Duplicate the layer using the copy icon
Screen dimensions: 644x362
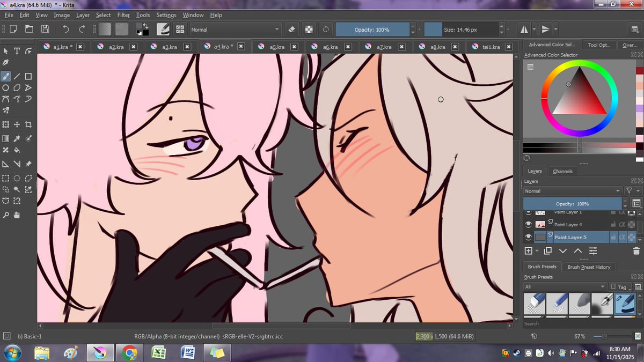548,250
